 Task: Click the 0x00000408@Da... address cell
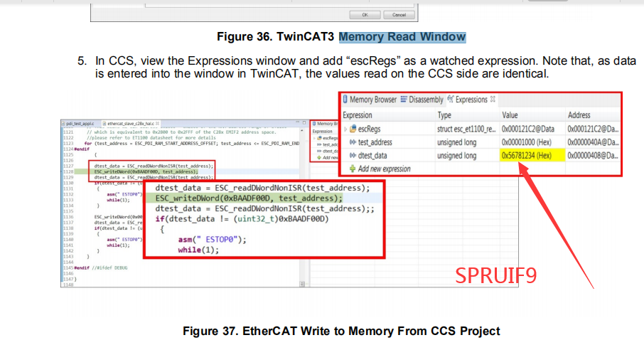click(593, 156)
